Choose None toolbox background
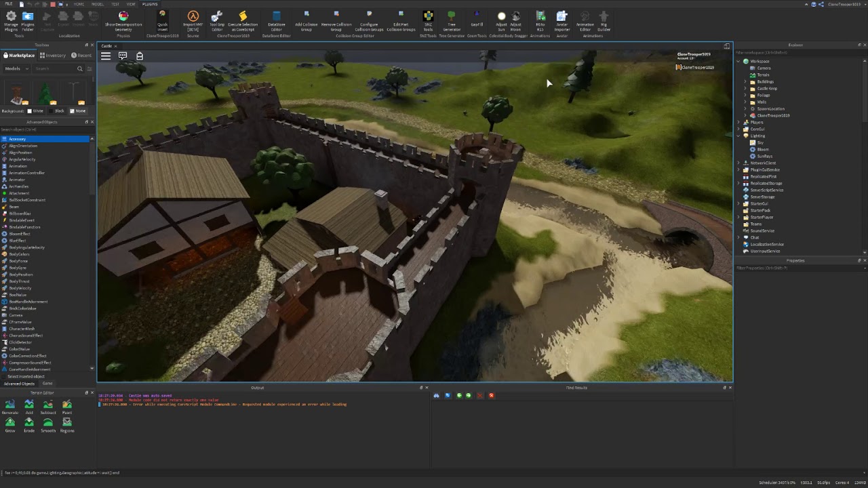868x488 pixels. (79, 110)
